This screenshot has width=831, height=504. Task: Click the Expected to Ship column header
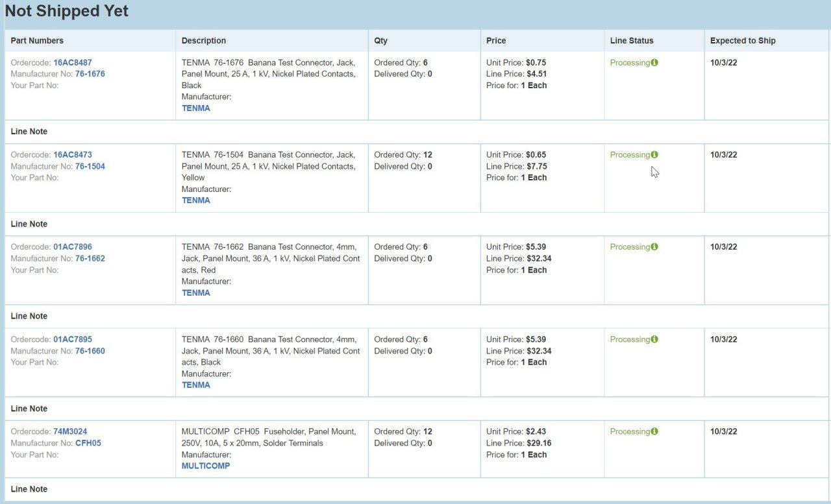point(743,40)
